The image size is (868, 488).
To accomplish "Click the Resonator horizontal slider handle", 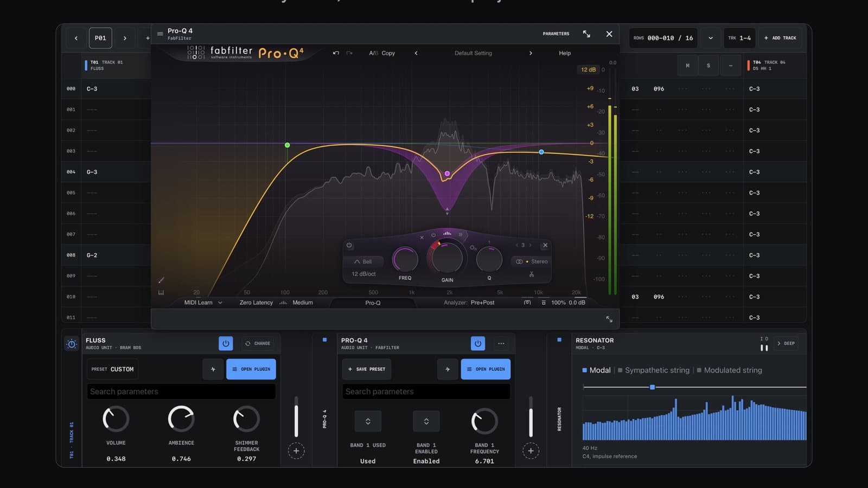I will [652, 387].
